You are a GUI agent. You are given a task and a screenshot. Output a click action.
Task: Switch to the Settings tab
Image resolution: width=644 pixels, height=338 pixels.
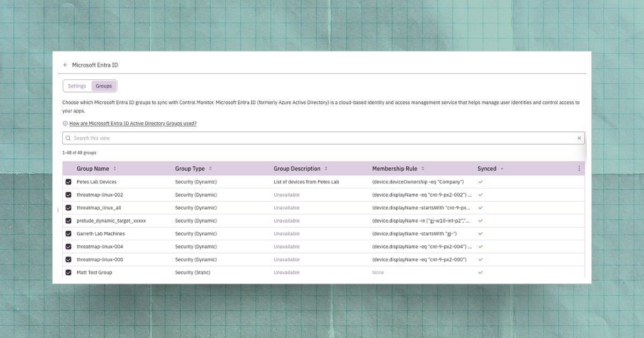tap(77, 86)
